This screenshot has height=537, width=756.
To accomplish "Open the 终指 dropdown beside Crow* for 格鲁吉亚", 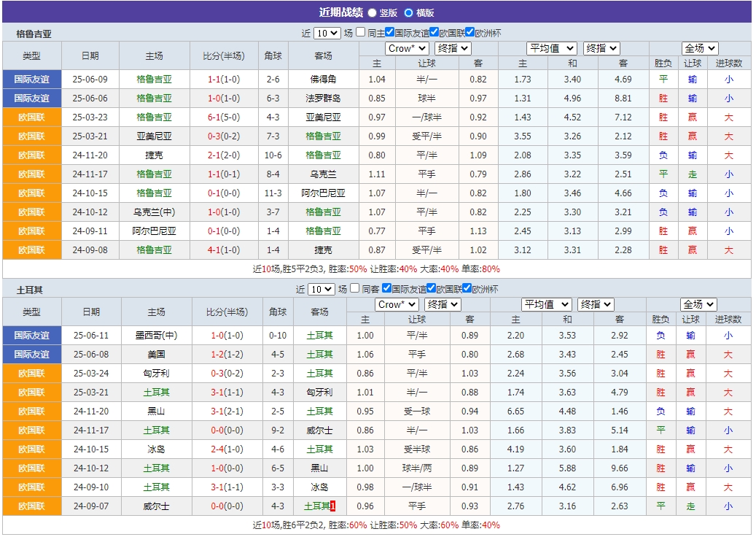I will click(x=453, y=48).
